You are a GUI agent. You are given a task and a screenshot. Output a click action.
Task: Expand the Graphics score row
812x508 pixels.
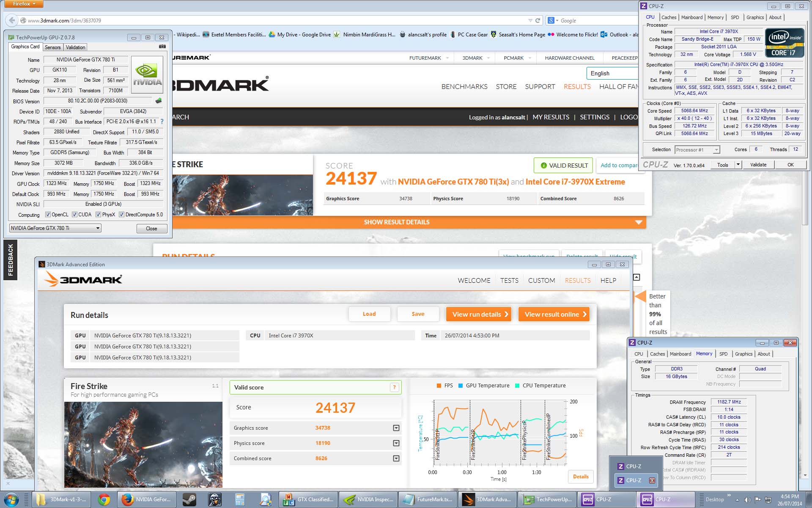396,428
